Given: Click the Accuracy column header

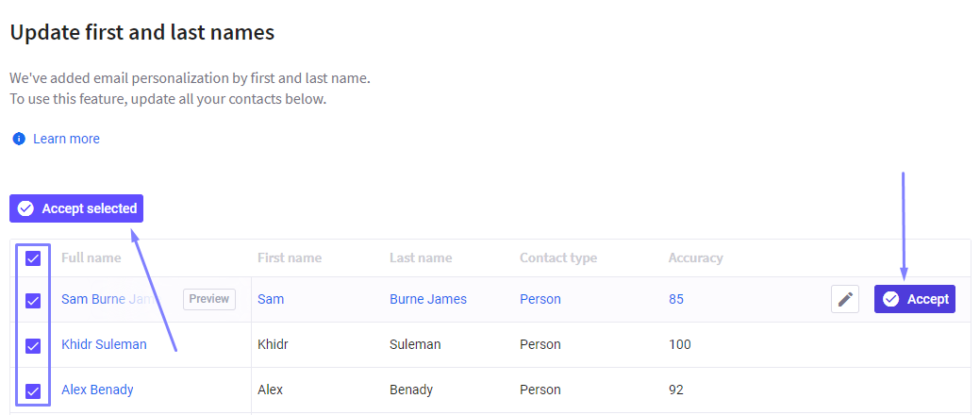Looking at the screenshot, I should click(696, 258).
